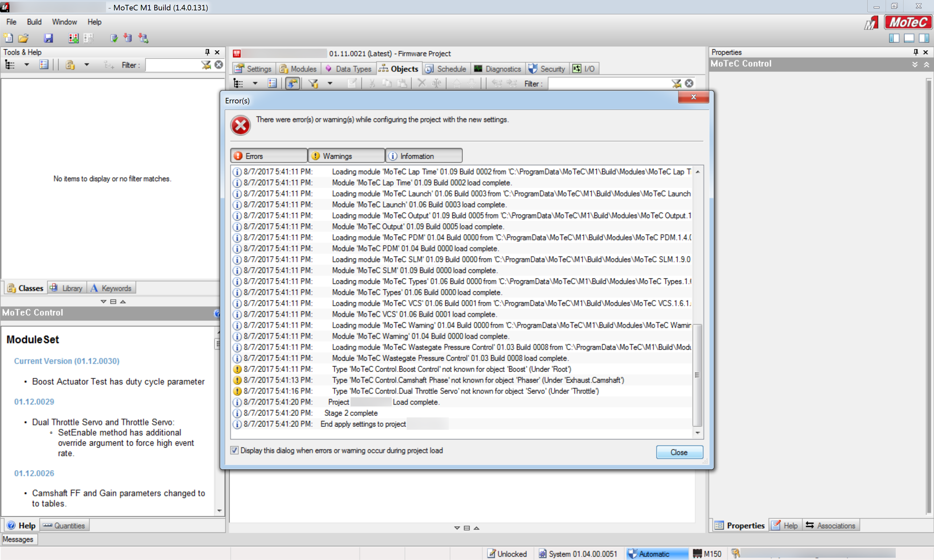Toggle the Warnings filter button
This screenshot has width=934, height=560.
point(346,156)
